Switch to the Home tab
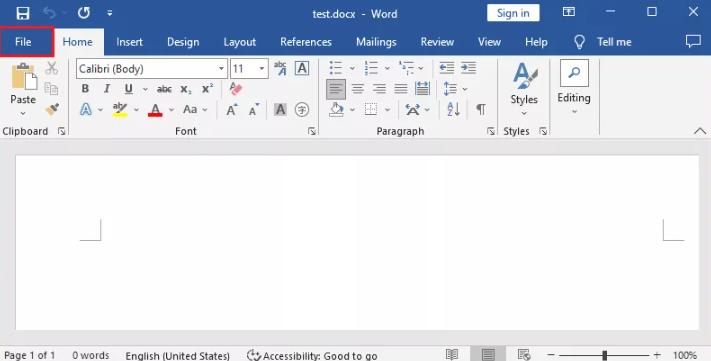Image resolution: width=711 pixels, height=361 pixels. click(x=78, y=42)
